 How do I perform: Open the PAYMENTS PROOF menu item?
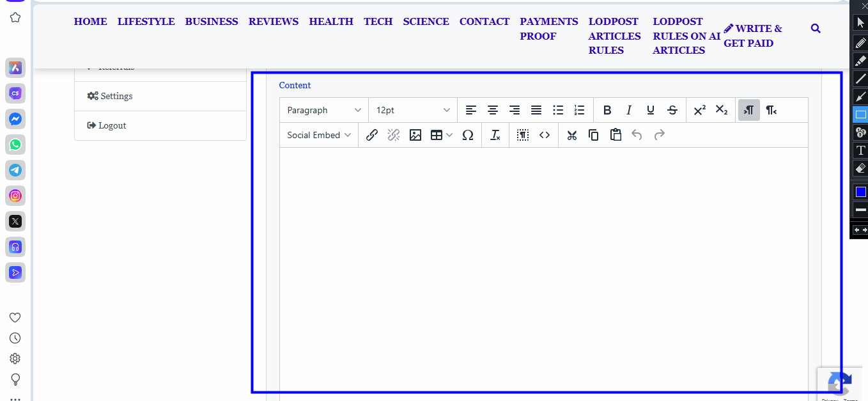click(x=548, y=29)
